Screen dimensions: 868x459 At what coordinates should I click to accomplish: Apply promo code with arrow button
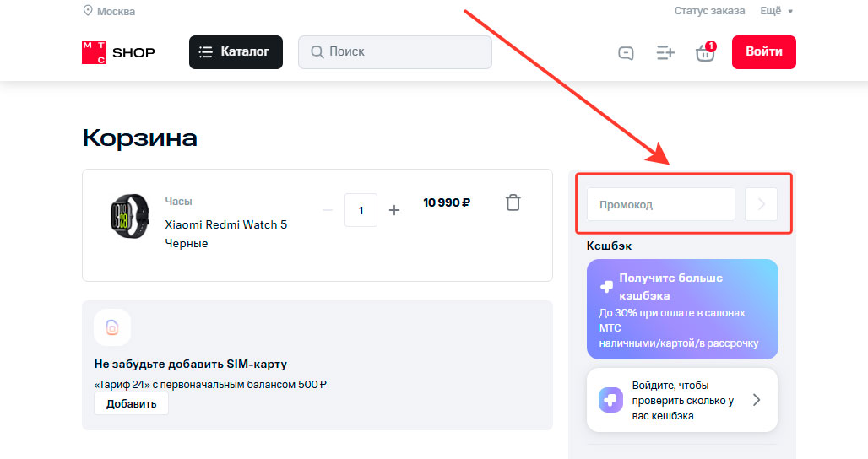(x=761, y=204)
